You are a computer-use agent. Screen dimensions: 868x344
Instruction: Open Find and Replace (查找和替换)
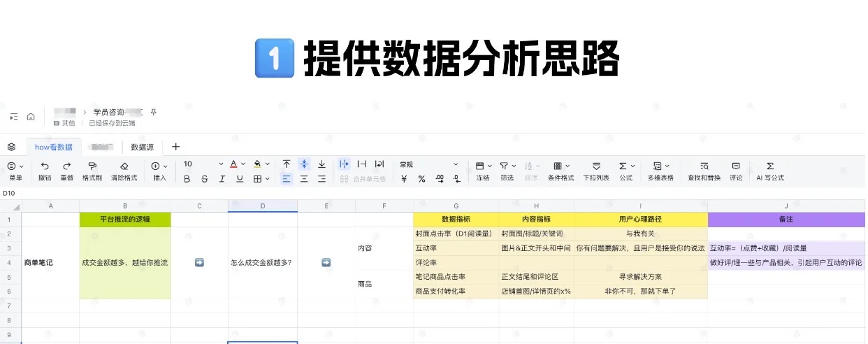pos(704,171)
